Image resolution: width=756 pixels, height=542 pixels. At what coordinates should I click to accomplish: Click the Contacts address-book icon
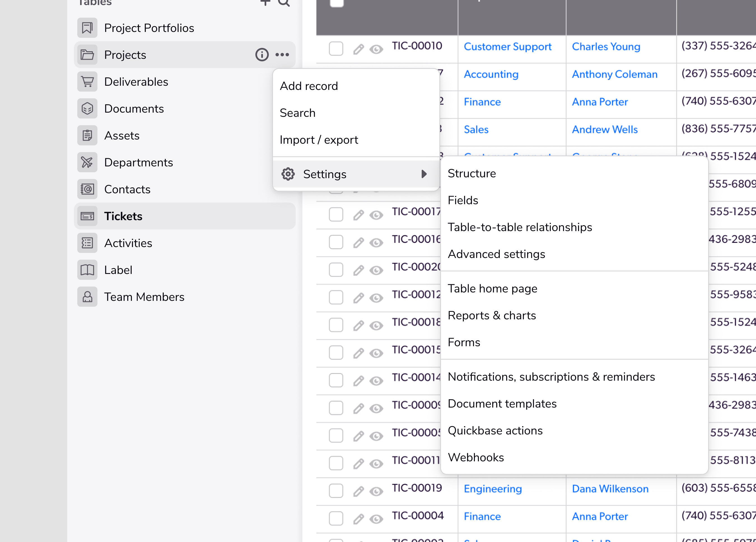[x=87, y=189]
